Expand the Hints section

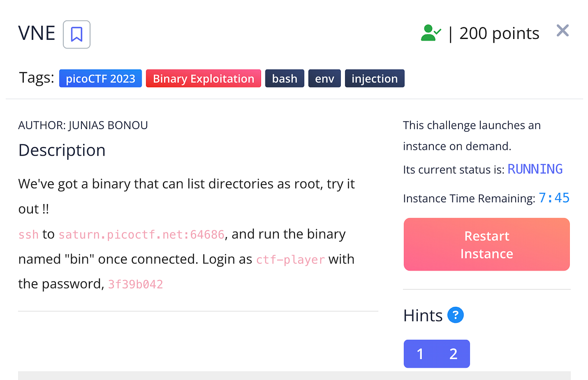click(x=423, y=315)
